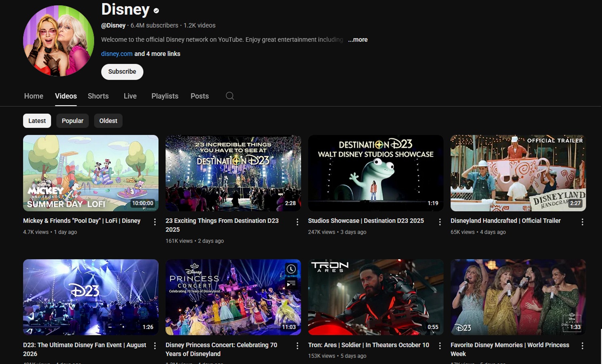Click Watch Later clock on Princess Concert thumbnail

click(x=291, y=269)
